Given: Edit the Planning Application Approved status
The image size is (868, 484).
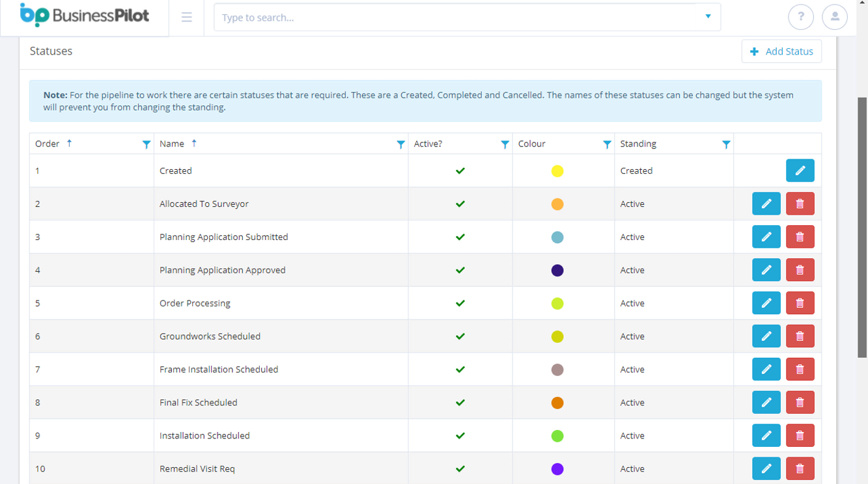Looking at the screenshot, I should 766,270.
